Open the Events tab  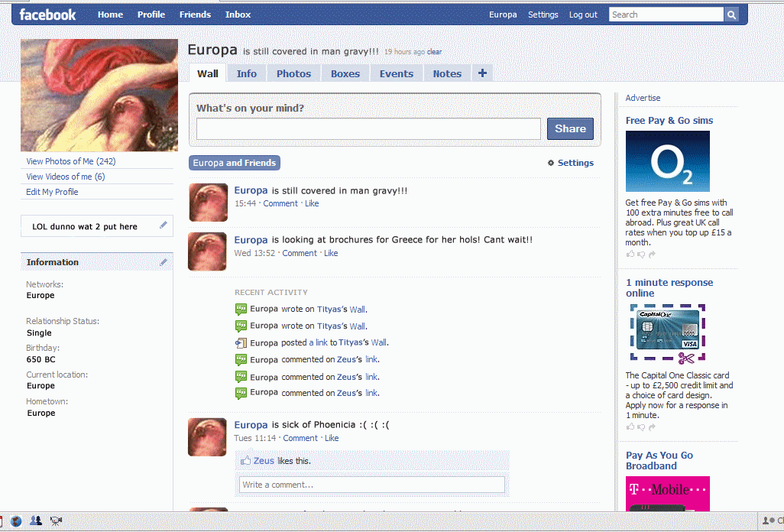pyautogui.click(x=397, y=73)
